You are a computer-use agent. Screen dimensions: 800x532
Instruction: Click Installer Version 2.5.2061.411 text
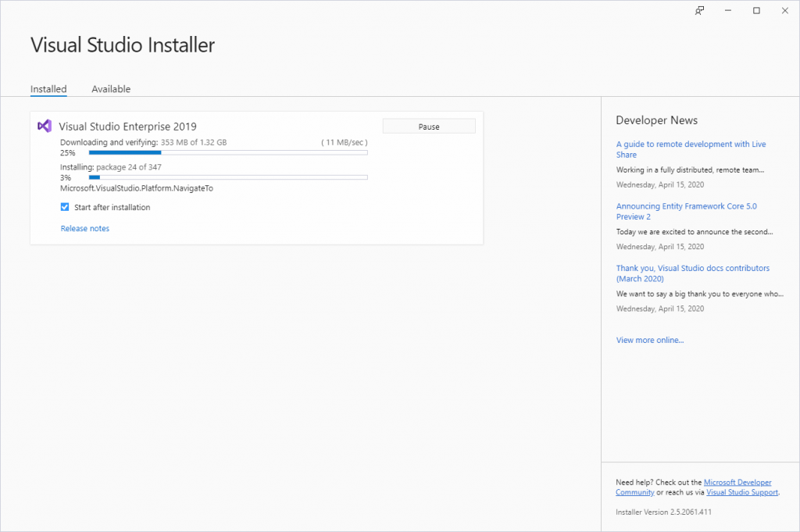pos(663,512)
